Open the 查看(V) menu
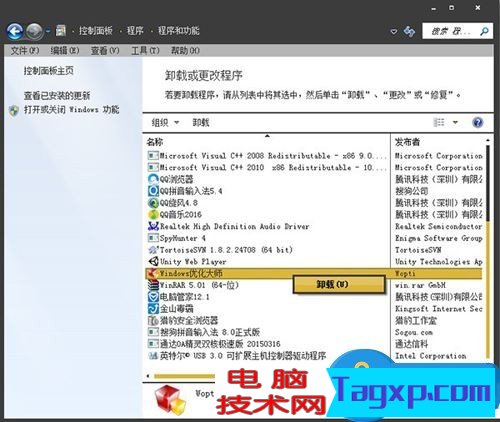This screenshot has height=422, width=500. (x=105, y=51)
